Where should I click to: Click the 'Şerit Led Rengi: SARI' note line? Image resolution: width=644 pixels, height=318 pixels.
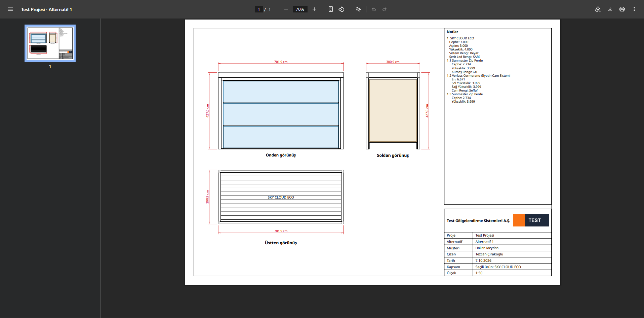tap(465, 57)
